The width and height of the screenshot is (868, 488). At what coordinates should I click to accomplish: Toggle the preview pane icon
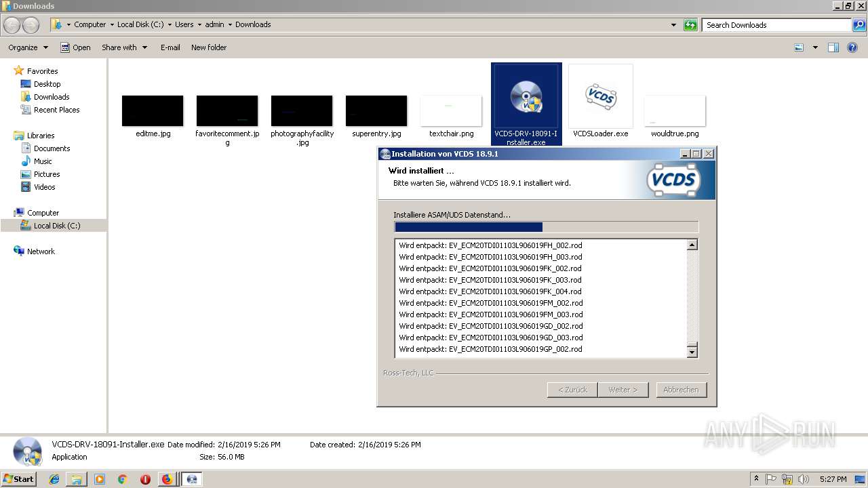click(x=833, y=47)
